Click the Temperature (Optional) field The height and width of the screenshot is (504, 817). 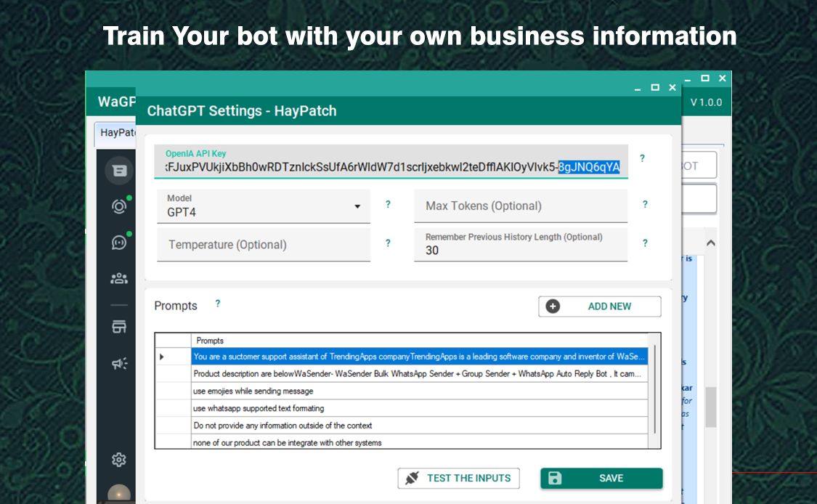[264, 245]
